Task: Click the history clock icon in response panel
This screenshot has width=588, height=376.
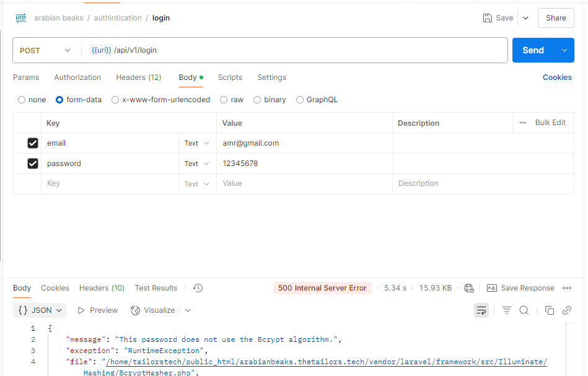Action: (x=198, y=288)
